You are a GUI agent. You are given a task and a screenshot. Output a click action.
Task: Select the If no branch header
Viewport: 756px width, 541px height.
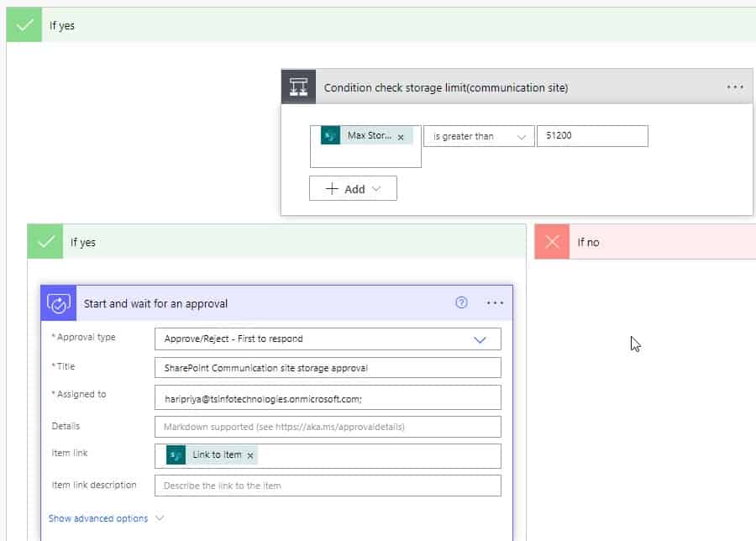coord(645,242)
